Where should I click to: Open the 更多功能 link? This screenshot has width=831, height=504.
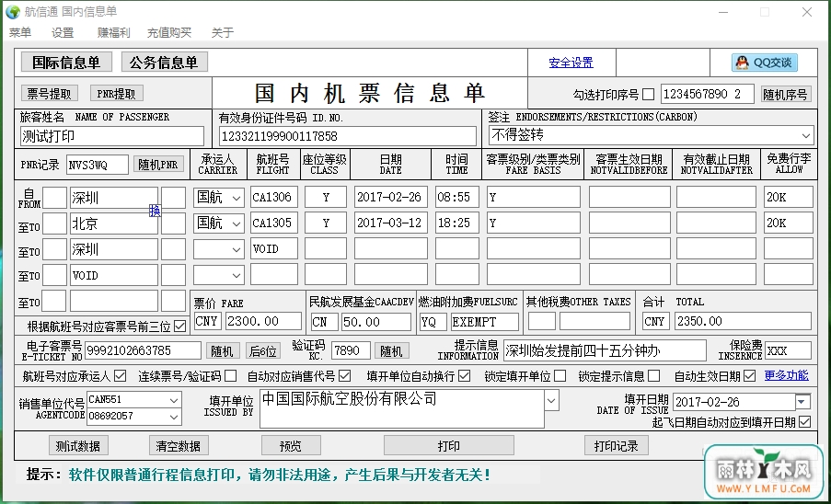[786, 375]
